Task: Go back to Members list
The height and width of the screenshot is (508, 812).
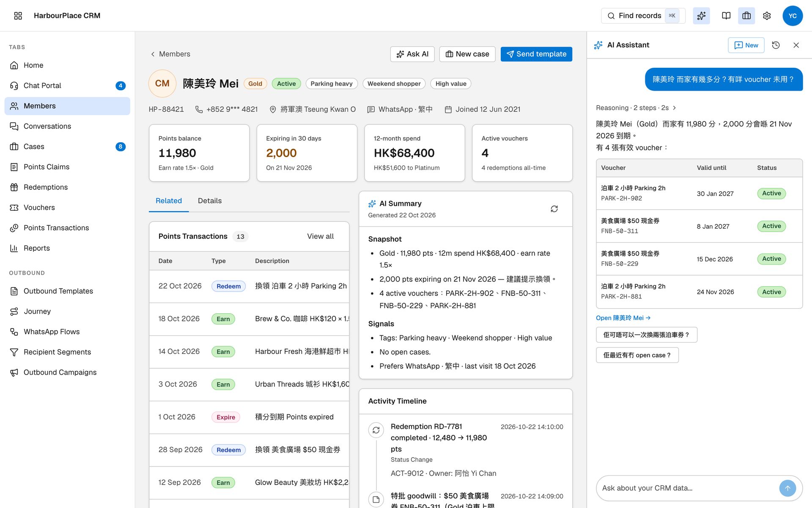Action: (170, 54)
